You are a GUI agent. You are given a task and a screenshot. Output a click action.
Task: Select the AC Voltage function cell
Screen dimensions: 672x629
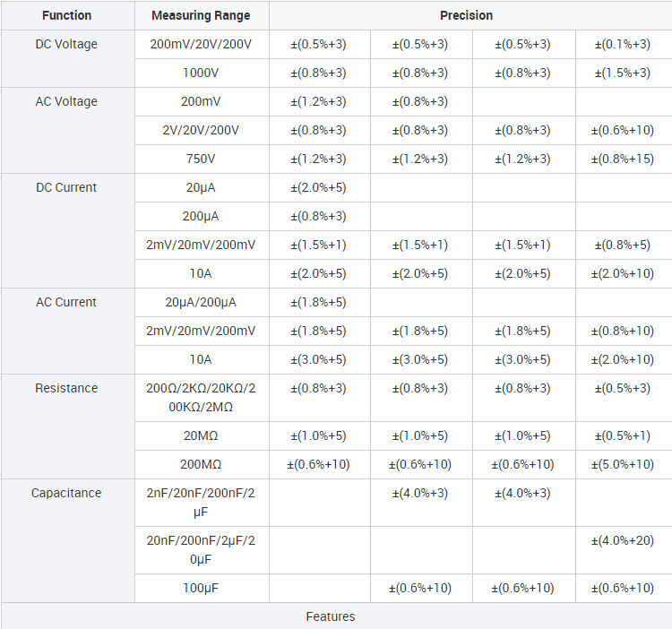[x=67, y=101]
